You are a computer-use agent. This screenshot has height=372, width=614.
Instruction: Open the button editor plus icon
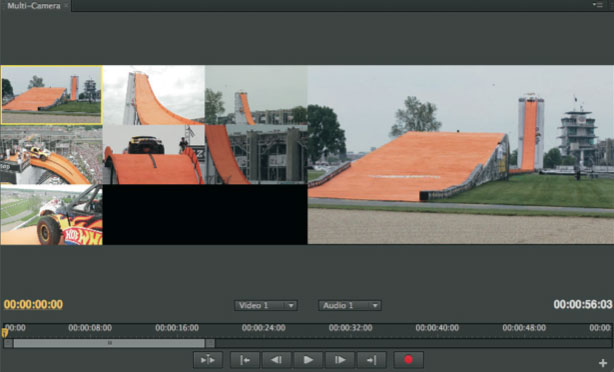(603, 363)
